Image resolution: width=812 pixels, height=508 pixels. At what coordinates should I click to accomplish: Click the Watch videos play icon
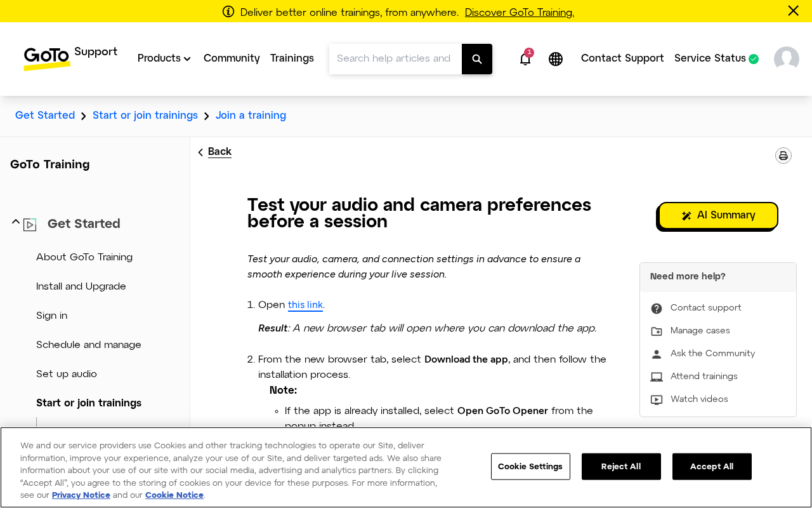pos(657,400)
